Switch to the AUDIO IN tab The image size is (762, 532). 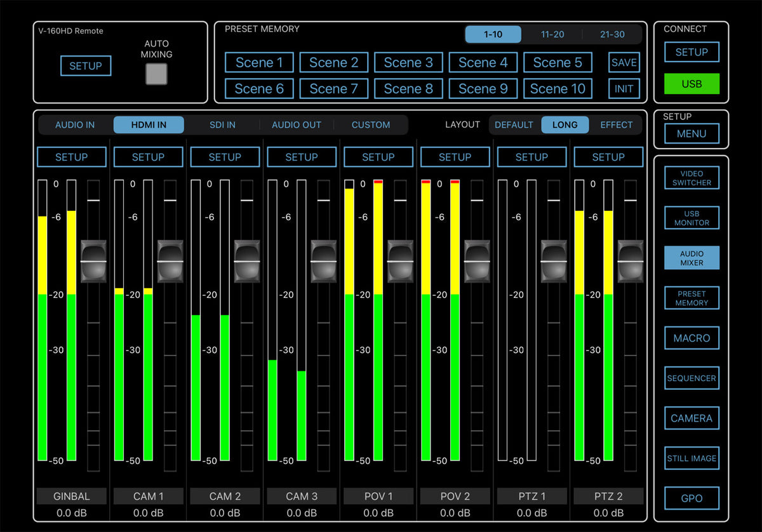(74, 124)
